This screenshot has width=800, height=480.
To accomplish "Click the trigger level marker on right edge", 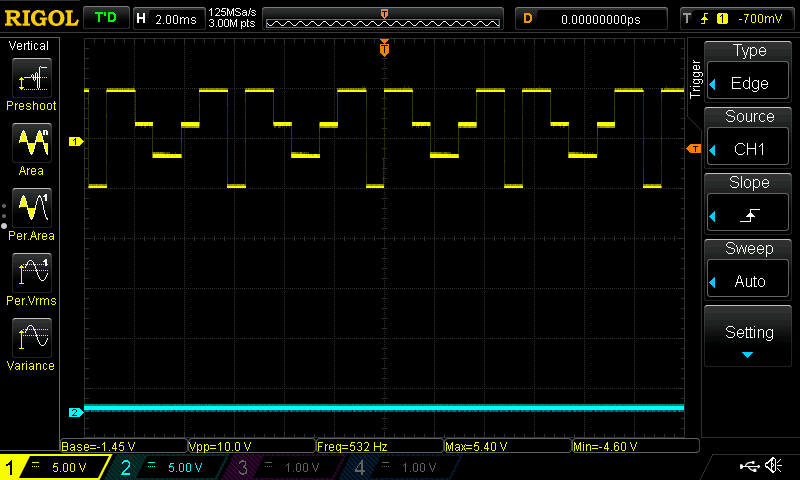I will point(694,148).
